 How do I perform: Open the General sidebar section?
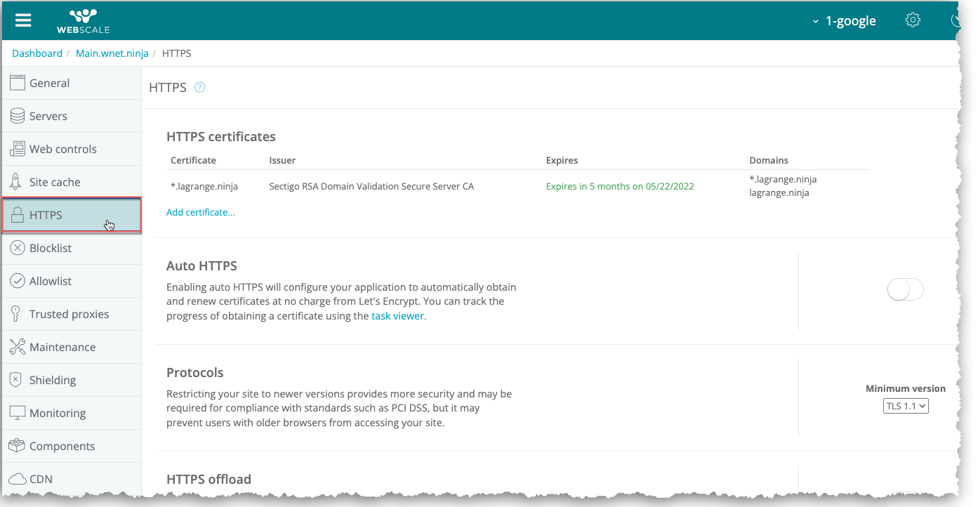pyautogui.click(x=49, y=83)
